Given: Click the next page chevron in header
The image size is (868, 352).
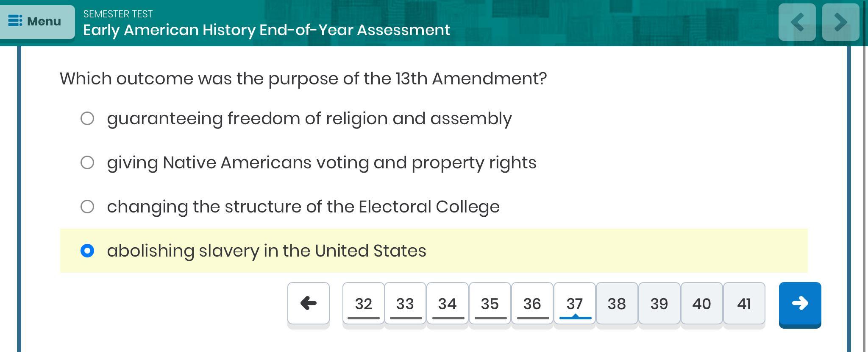Looking at the screenshot, I should pos(840,22).
